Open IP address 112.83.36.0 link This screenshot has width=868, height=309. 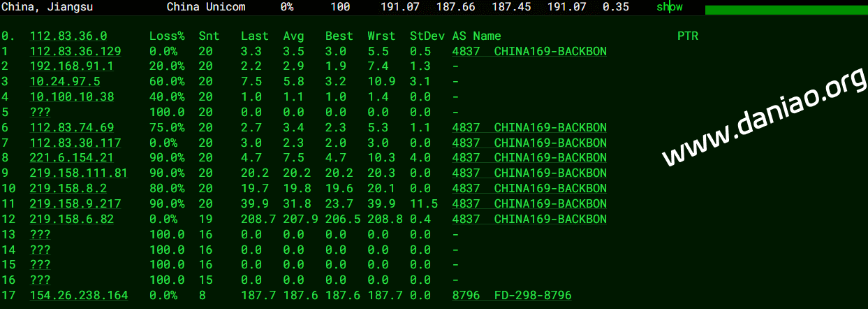tap(68, 36)
